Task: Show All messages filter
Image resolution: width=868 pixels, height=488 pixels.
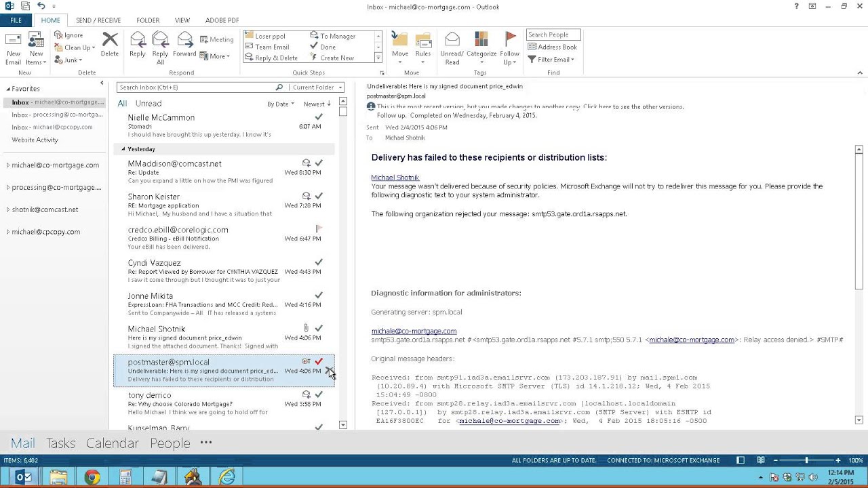Action: (x=122, y=104)
